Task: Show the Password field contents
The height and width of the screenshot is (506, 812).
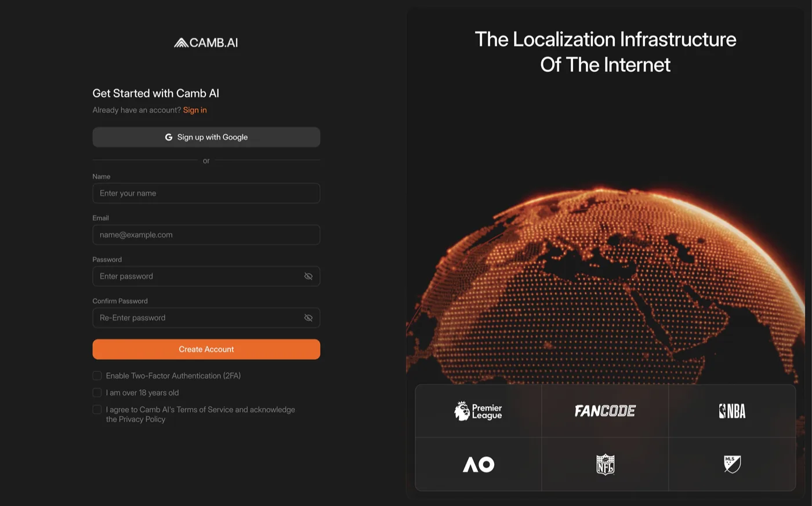Action: coord(309,276)
